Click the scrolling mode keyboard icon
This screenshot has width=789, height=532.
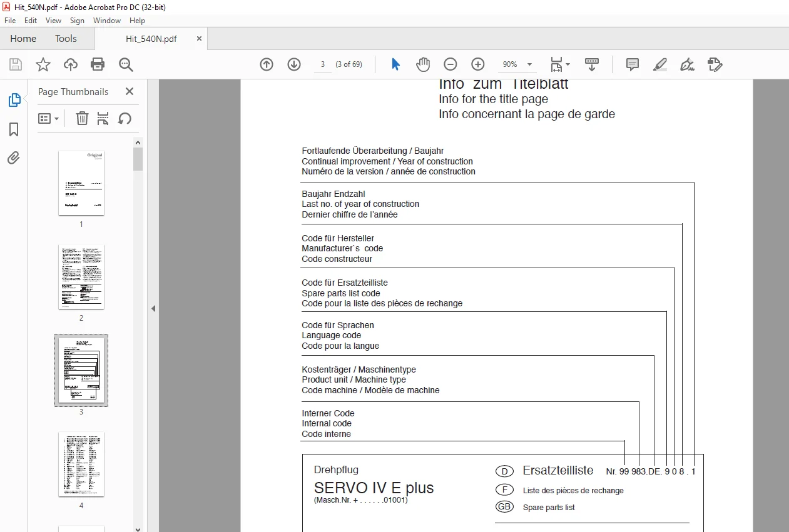591,64
